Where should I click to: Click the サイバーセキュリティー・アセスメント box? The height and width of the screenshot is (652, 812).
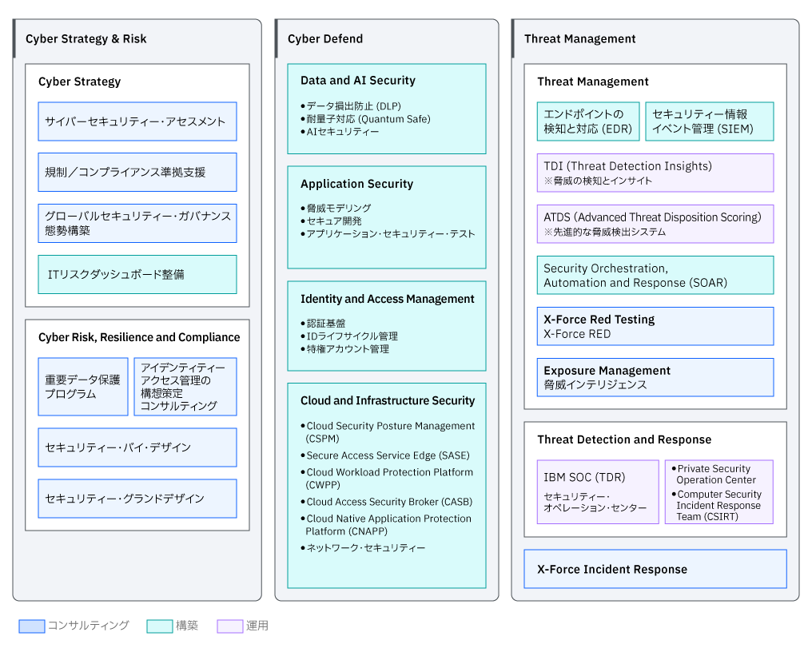pyautogui.click(x=137, y=121)
